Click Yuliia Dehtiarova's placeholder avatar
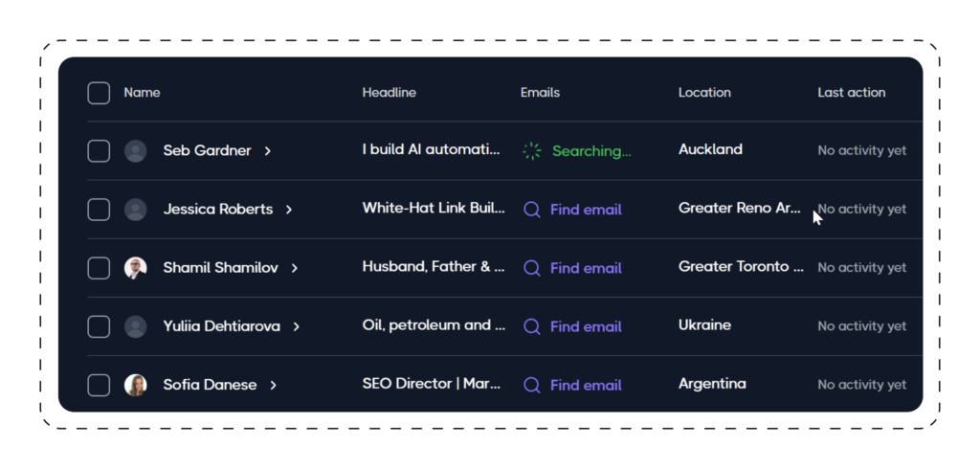 pos(136,326)
